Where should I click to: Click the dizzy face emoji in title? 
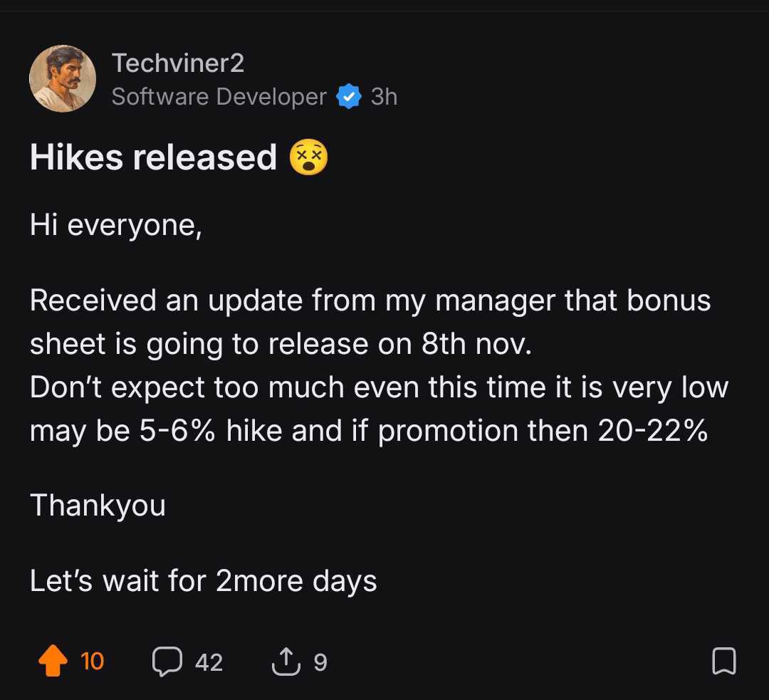309,157
